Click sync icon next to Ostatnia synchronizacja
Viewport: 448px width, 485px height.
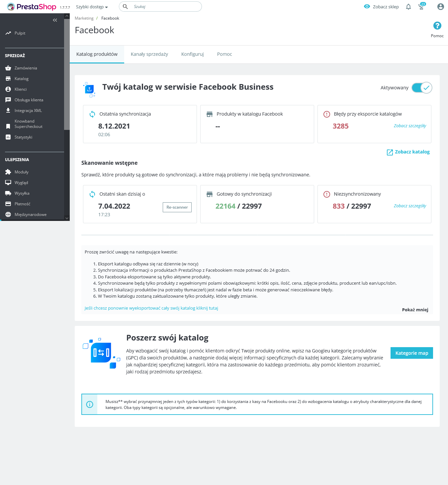[x=92, y=114]
